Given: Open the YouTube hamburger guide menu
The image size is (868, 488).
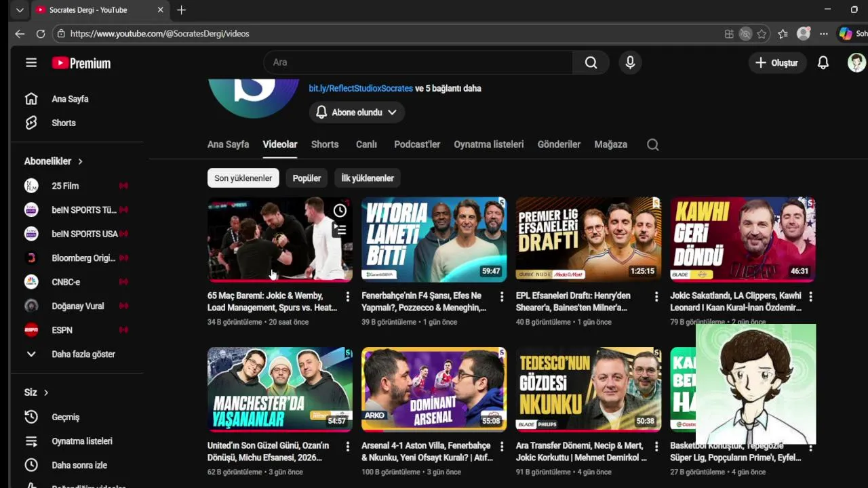Looking at the screenshot, I should click(31, 63).
